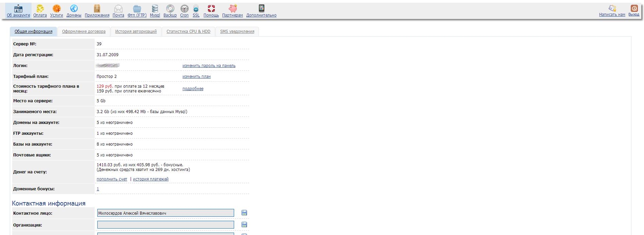Image resolution: width=644 pixels, height=235 pixels.
Task: Click the Контактная информация heading
Action: pos(49,204)
